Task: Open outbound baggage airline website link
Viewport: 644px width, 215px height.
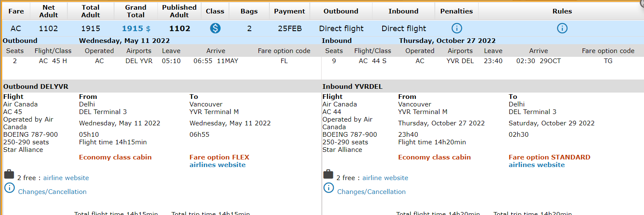Action: click(x=66, y=178)
